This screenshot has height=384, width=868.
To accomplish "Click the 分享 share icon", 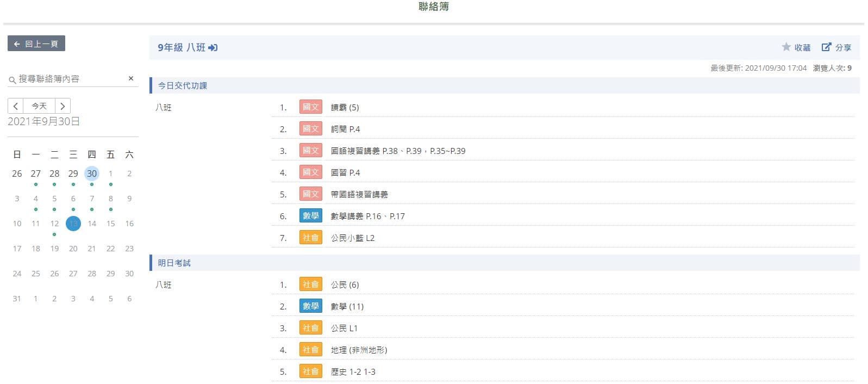I will pos(826,47).
